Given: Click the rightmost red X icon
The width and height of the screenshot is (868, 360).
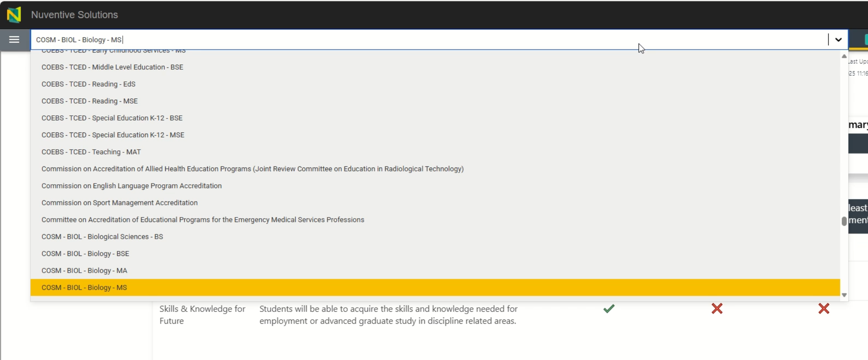Looking at the screenshot, I should (824, 309).
